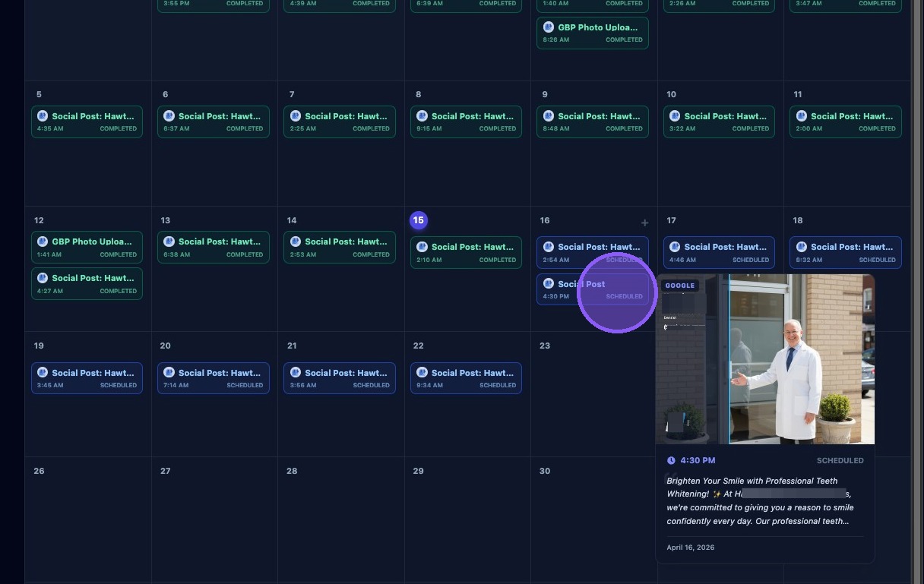Click the SCHEDULED status in the preview popup
924x584 pixels.
click(840, 460)
